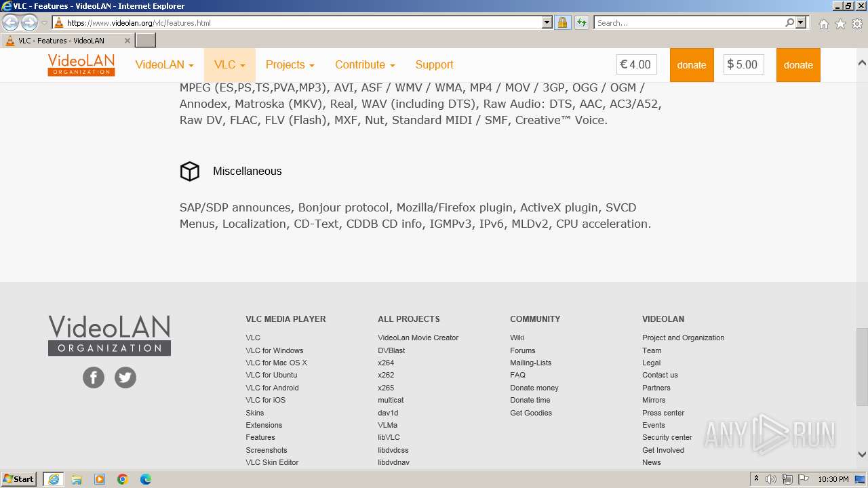868x488 pixels.
Task: Open the VideoLan Movie Creator link
Action: point(418,338)
